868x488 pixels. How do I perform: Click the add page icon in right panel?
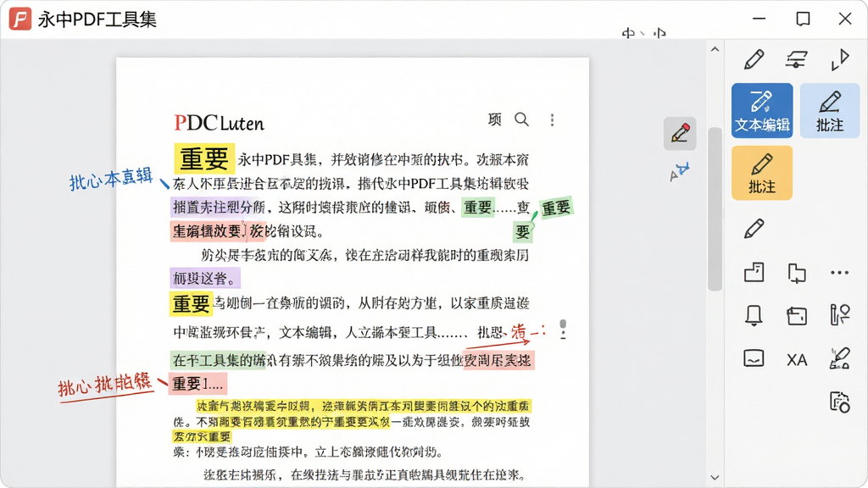(x=797, y=273)
